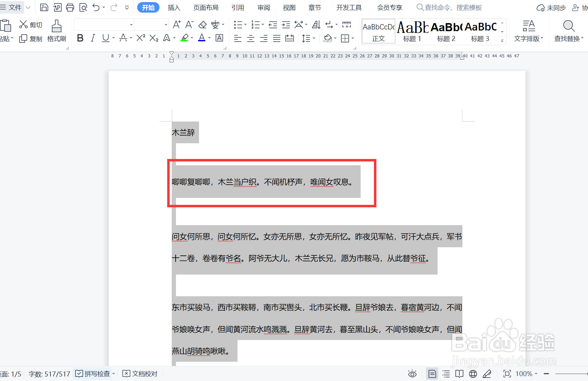The image size is (588, 381).
Task: Apply the Heading 1 (标题 1) style
Action: (x=412, y=32)
